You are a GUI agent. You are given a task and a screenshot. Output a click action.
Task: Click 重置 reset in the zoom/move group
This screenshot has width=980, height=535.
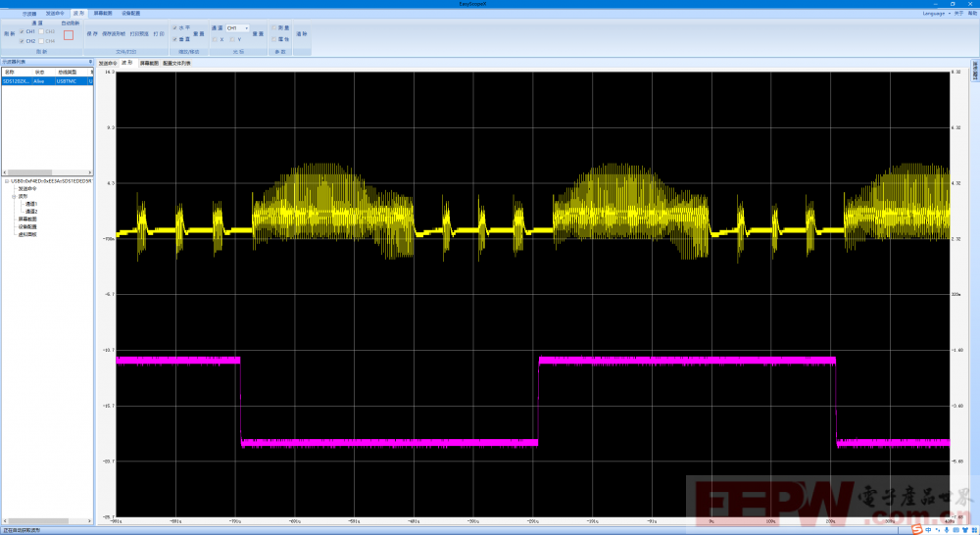coord(199,33)
